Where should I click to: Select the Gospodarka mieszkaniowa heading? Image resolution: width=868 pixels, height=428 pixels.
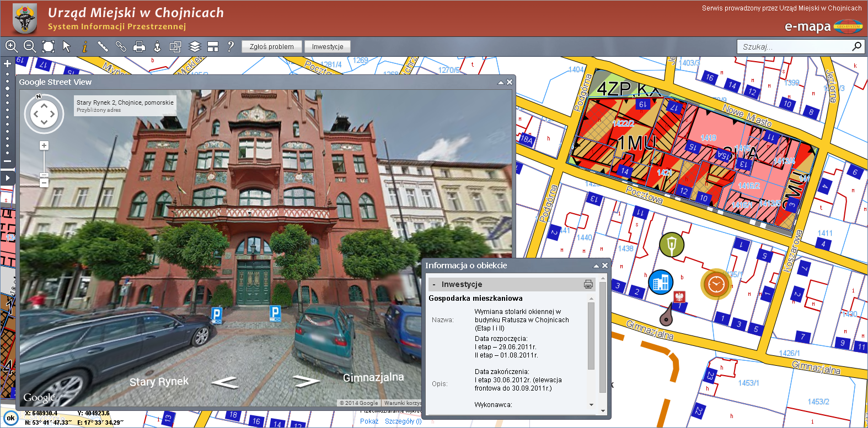pos(475,299)
